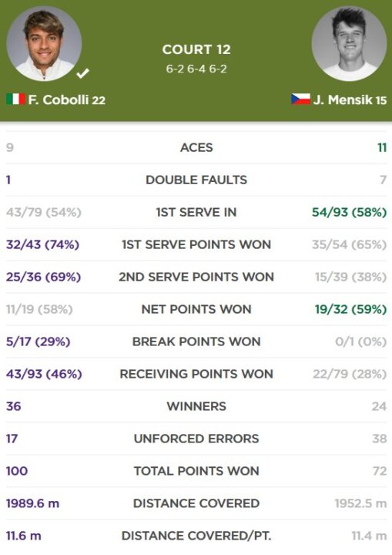Image resolution: width=392 pixels, height=555 pixels.
Task: Open J. Mensik's profile photo
Action: point(349,43)
